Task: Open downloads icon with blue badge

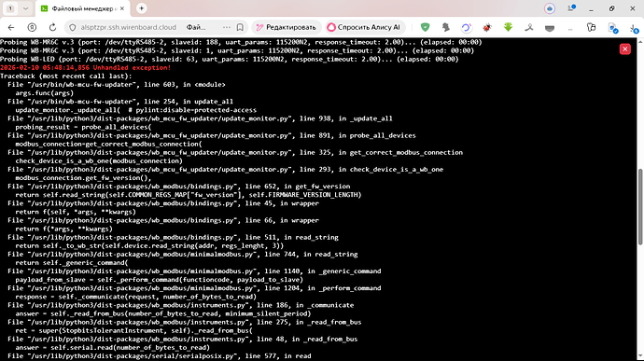Action: 634,28
